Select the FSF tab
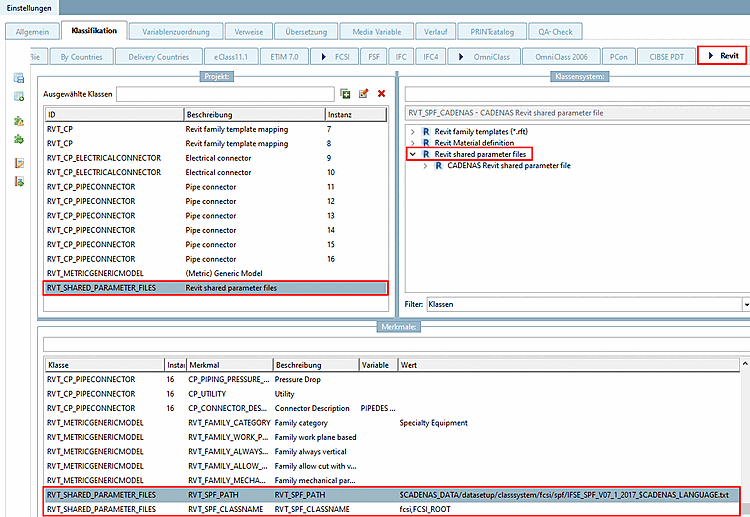The image size is (750, 517). pos(374,56)
